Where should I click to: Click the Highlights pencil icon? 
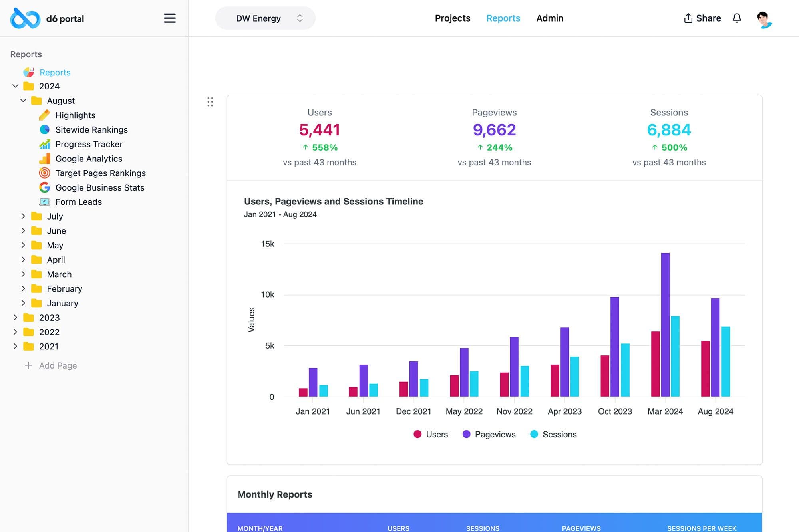coord(44,115)
